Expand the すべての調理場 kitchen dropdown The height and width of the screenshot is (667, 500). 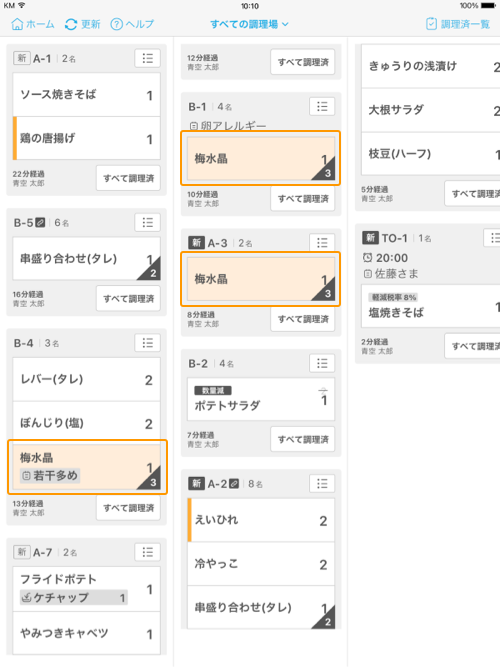coord(249,24)
